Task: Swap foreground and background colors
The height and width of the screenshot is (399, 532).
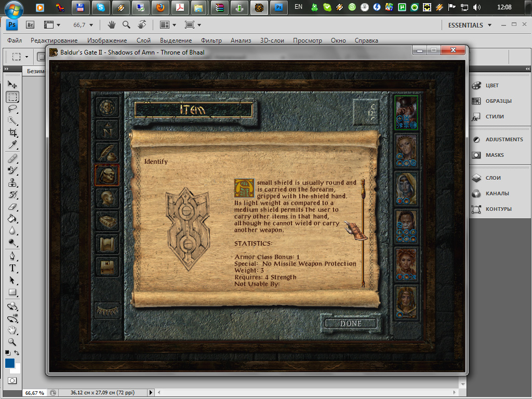Action: [17, 353]
